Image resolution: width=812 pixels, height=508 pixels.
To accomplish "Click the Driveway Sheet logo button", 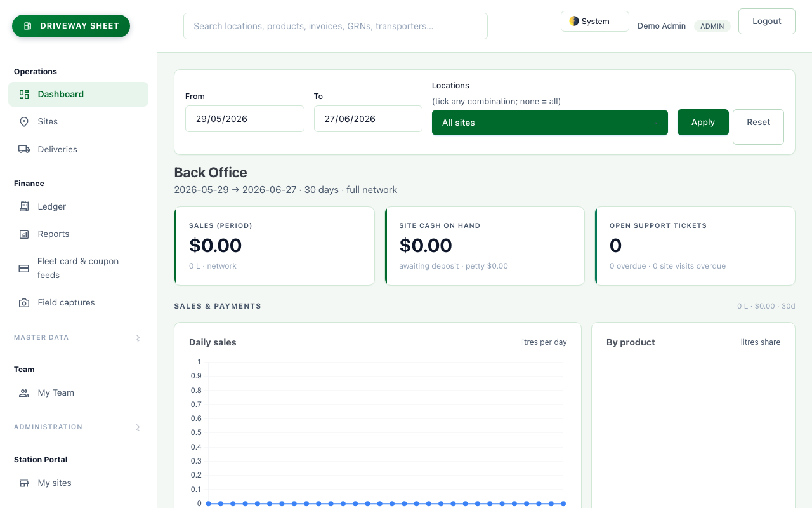I will pos(71,26).
